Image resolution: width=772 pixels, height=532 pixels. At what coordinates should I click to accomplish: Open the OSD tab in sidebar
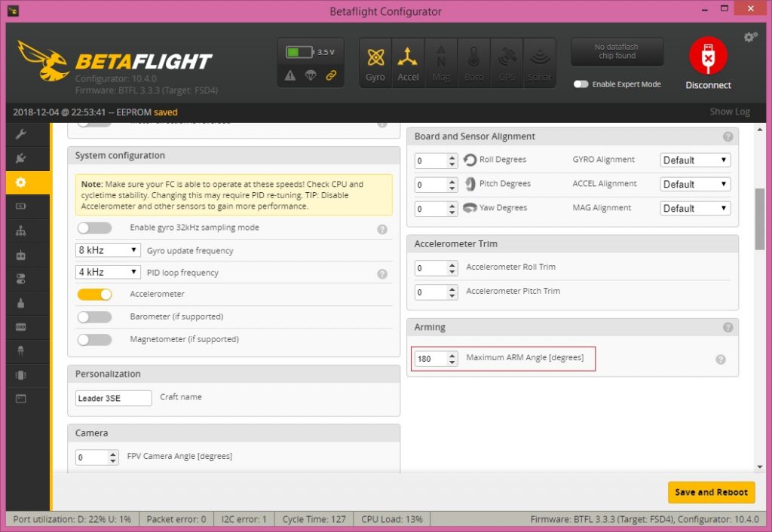20,327
